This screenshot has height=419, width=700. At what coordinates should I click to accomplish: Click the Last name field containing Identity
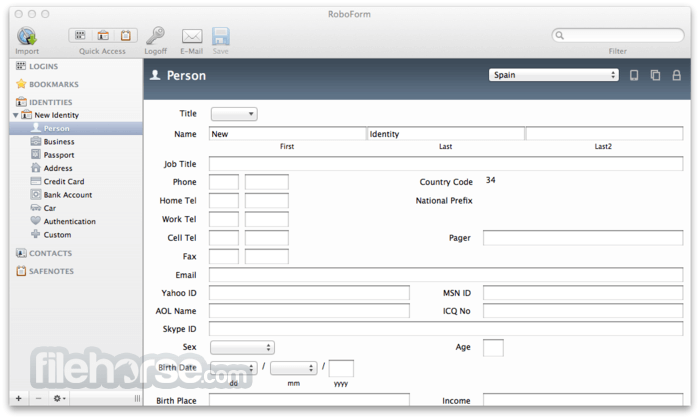446,134
